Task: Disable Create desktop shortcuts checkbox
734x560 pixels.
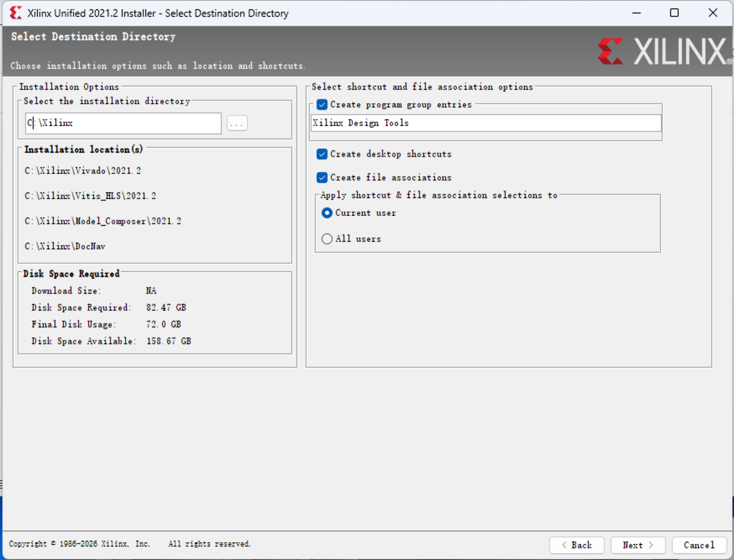Action: [322, 154]
